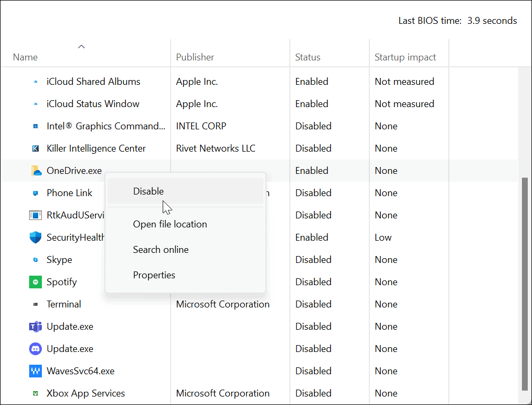Screen dimensions: 532x405
Task: Click the iCloud Shared Albums icon
Action: coord(35,81)
